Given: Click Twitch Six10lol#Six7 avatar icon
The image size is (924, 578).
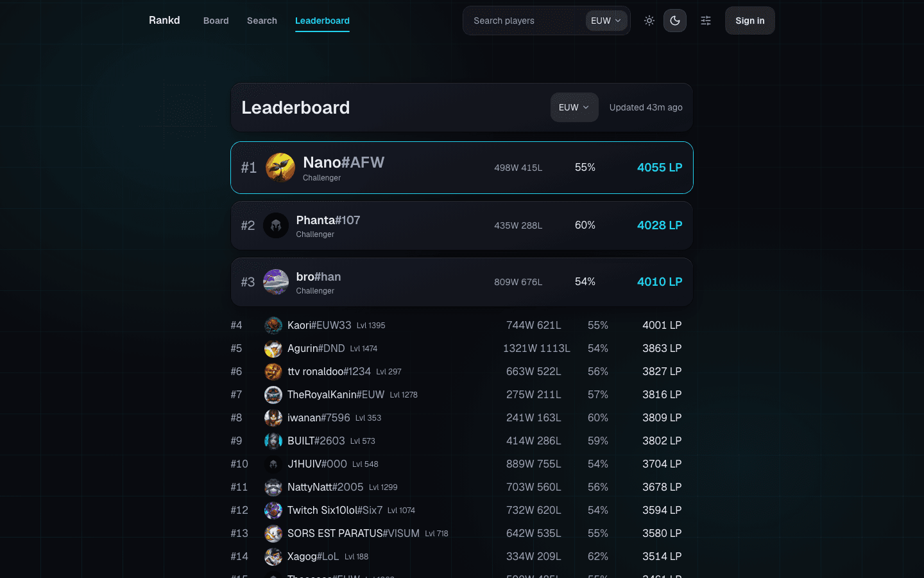Looking at the screenshot, I should coord(273,511).
